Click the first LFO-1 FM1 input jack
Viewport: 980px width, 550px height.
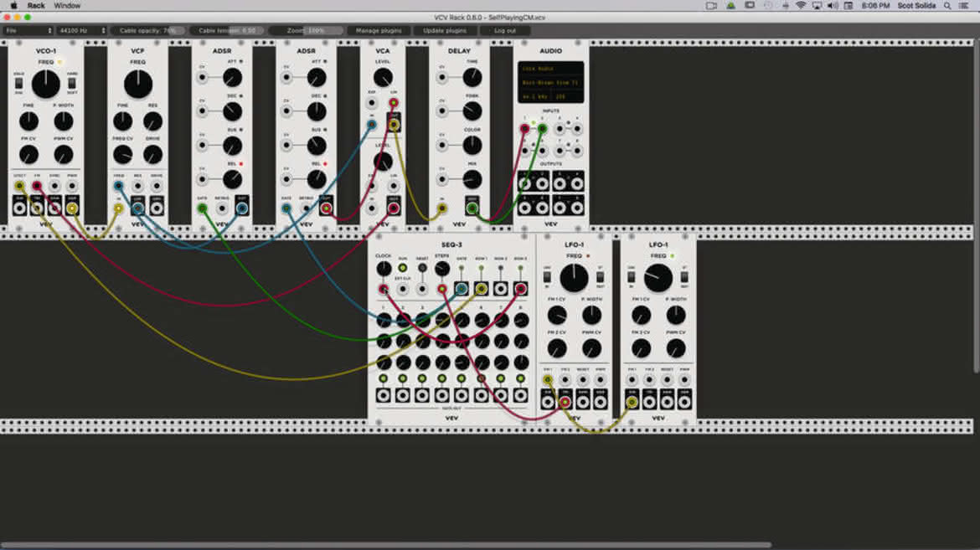(548, 379)
